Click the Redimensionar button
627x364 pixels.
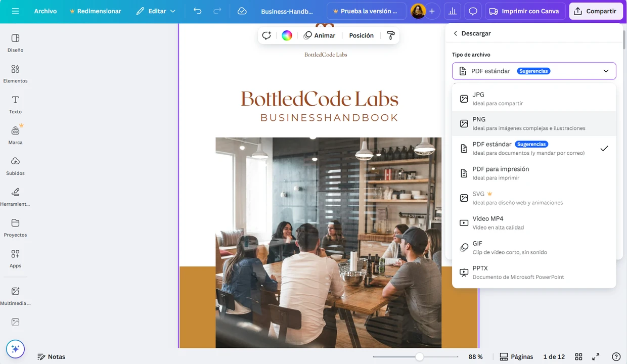coord(95,11)
